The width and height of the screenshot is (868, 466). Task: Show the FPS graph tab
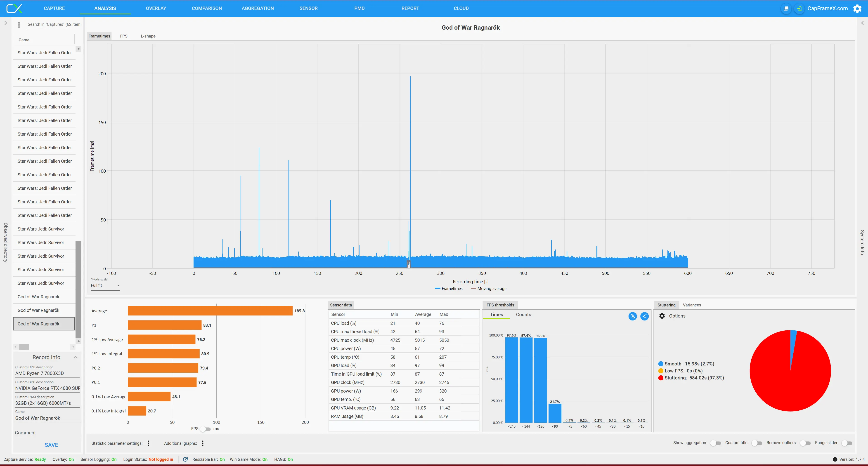(x=124, y=36)
